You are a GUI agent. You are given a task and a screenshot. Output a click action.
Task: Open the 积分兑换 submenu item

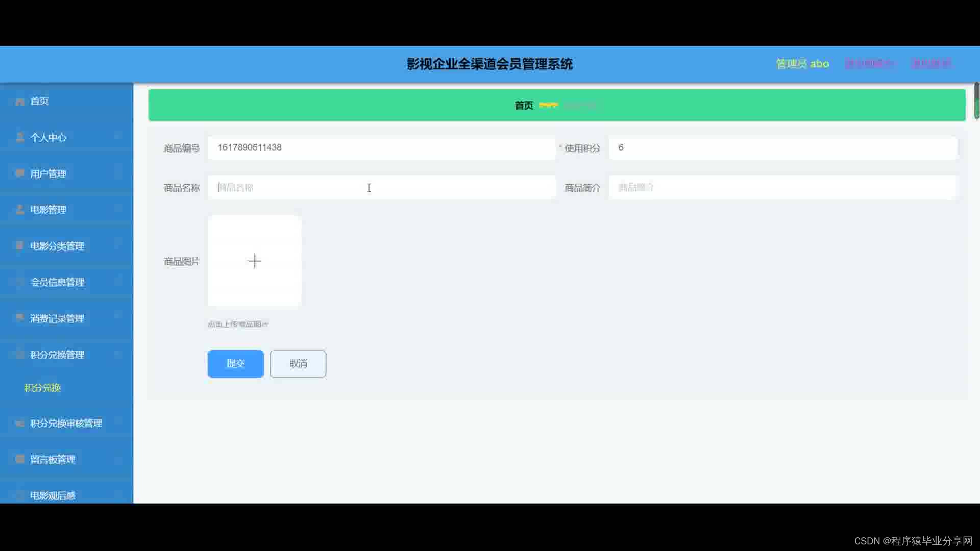click(x=43, y=388)
